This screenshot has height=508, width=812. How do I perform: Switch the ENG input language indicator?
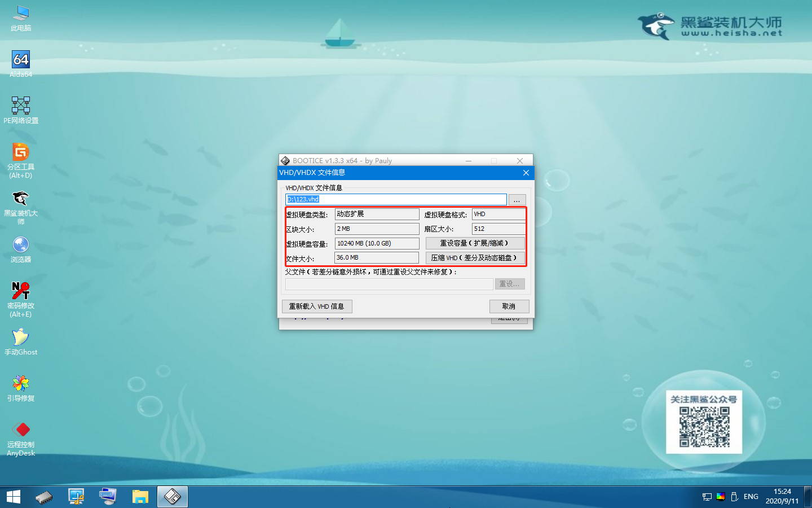click(751, 497)
